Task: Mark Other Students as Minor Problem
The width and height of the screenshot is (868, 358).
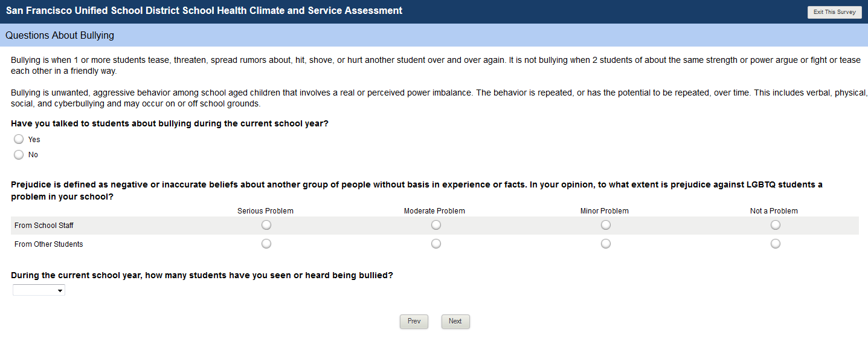Action: pyautogui.click(x=606, y=244)
